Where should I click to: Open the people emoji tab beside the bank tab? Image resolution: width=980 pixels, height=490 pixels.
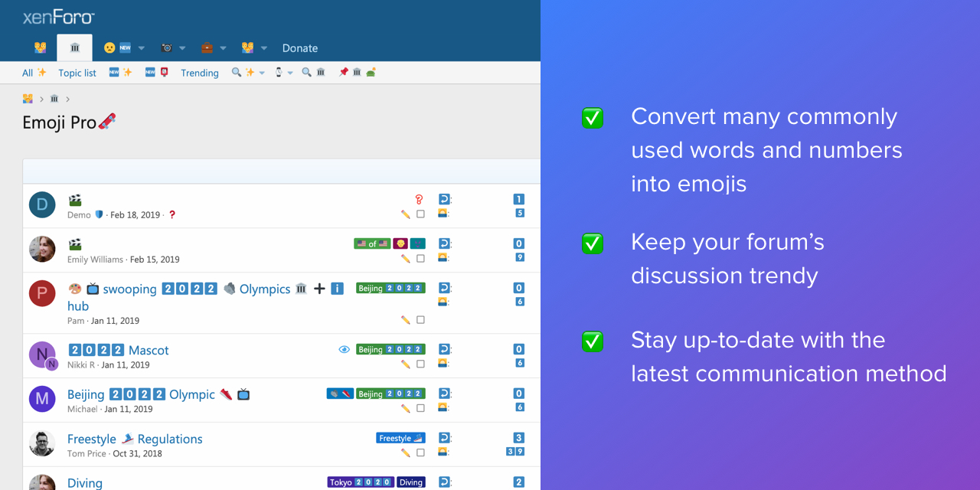(x=41, y=47)
